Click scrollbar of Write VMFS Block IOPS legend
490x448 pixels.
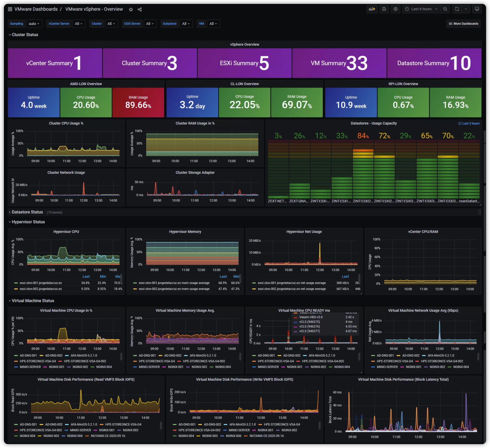pyautogui.click(x=319, y=426)
